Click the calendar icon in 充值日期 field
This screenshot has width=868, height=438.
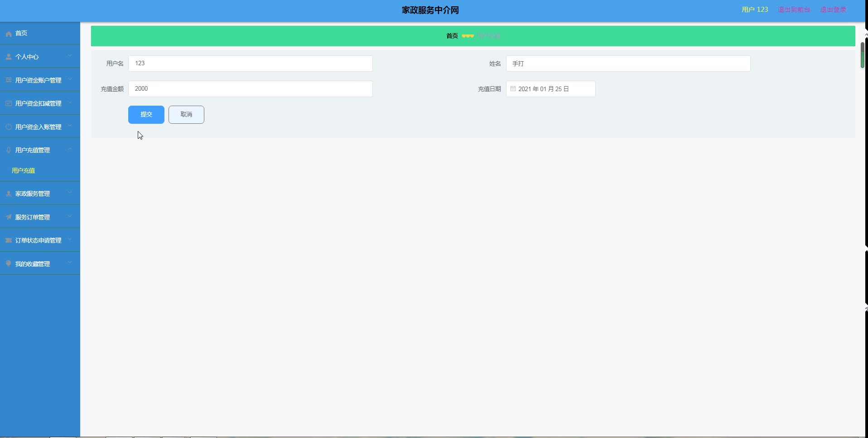point(513,89)
